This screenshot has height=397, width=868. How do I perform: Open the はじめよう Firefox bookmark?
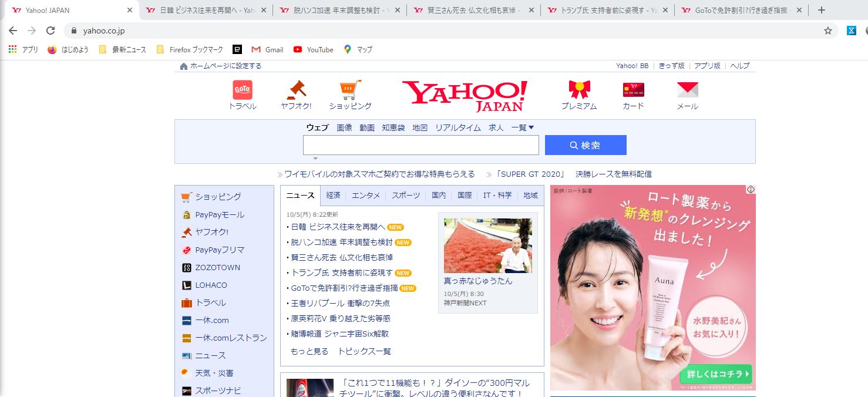tap(68, 49)
